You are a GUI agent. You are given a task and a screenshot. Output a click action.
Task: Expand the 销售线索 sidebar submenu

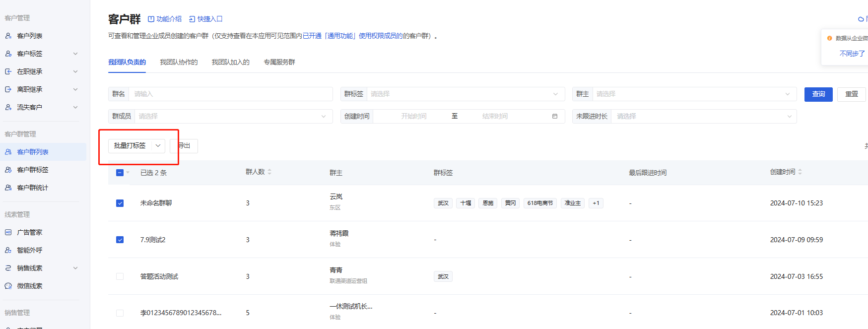click(75, 268)
